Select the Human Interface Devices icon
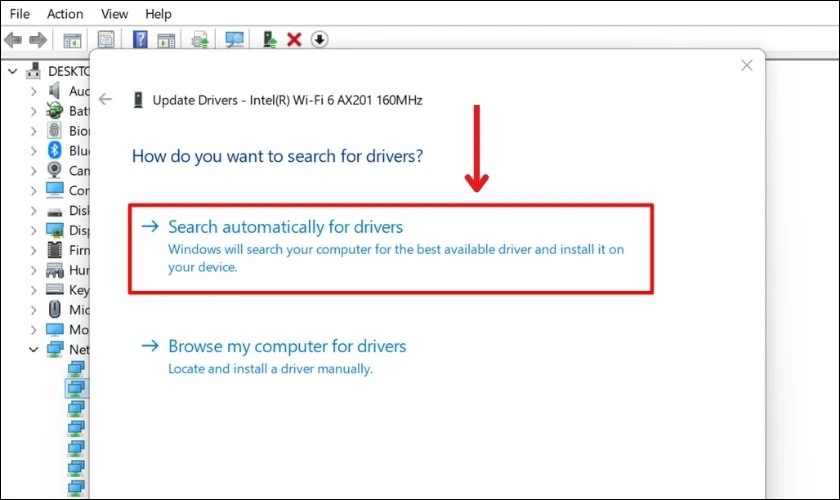The width and height of the screenshot is (840, 500). pos(55,270)
